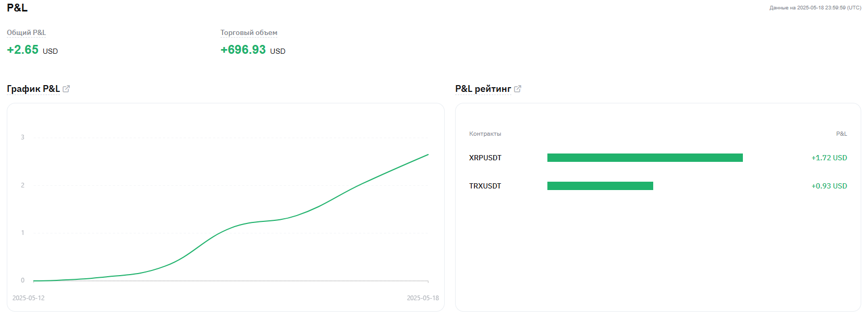Click the 2025-05-12 chart start date
Image resolution: width=868 pixels, height=319 pixels.
pos(29,298)
